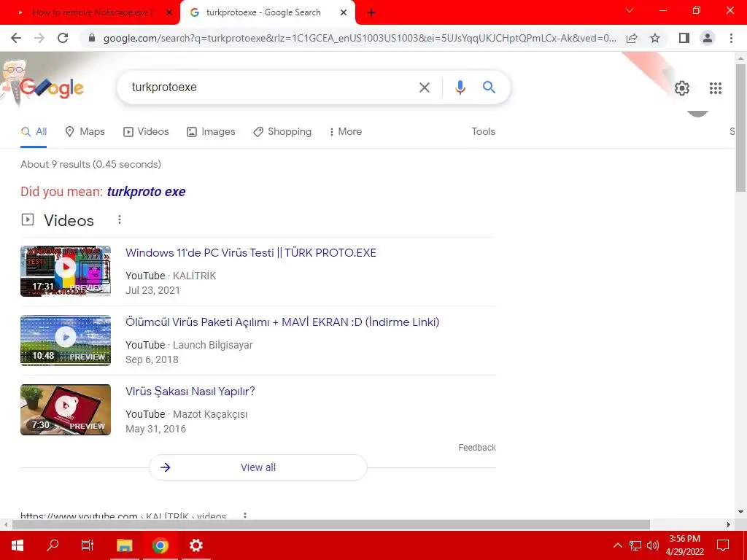
Task: Open the notification center
Action: click(x=723, y=545)
